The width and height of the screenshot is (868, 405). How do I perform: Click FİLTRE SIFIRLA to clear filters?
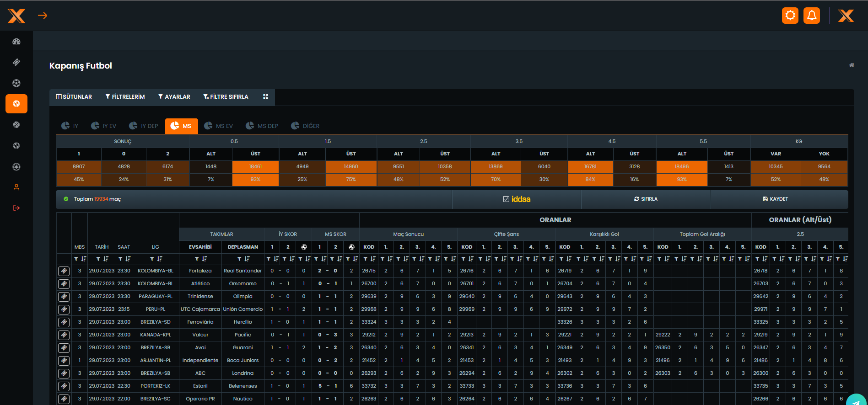226,97
